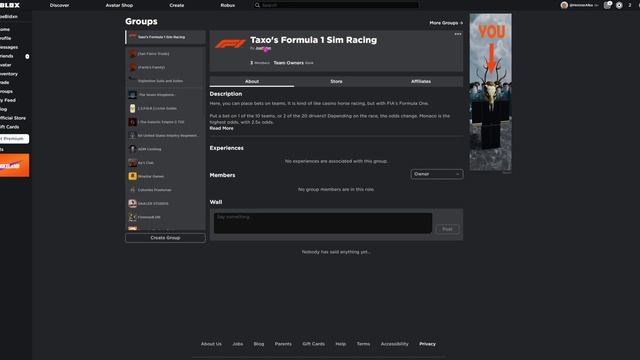This screenshot has height=360, width=640.
Task: Open Inventory in the left sidebar
Action: pyautogui.click(x=9, y=74)
